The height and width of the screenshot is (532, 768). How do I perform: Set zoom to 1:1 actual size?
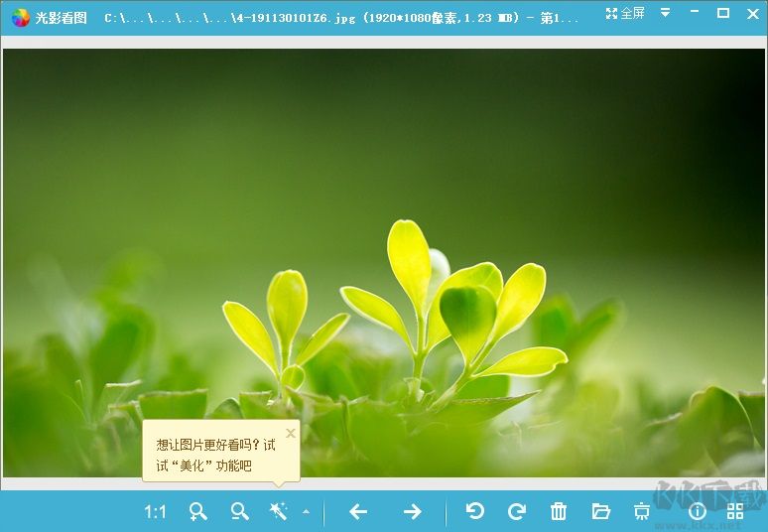(x=155, y=512)
